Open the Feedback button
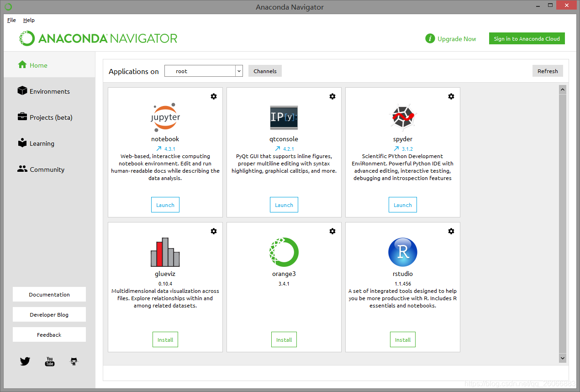580x392 pixels. [x=49, y=334]
